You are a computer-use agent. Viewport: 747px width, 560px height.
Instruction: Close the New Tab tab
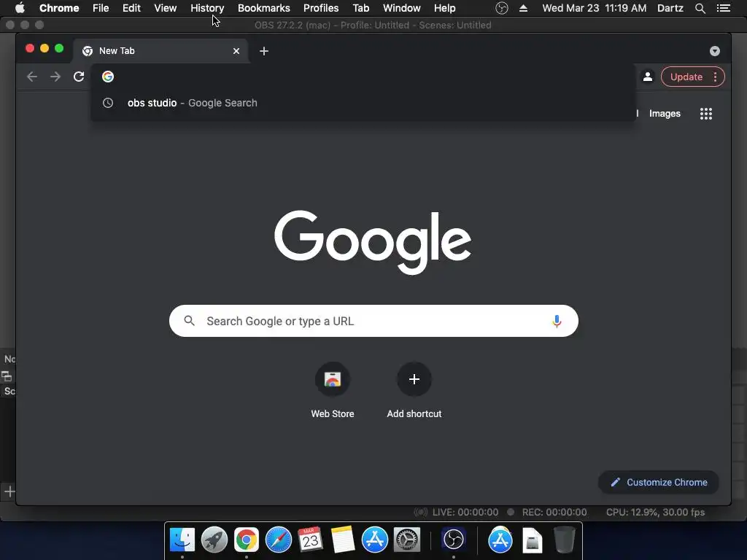[x=236, y=51]
